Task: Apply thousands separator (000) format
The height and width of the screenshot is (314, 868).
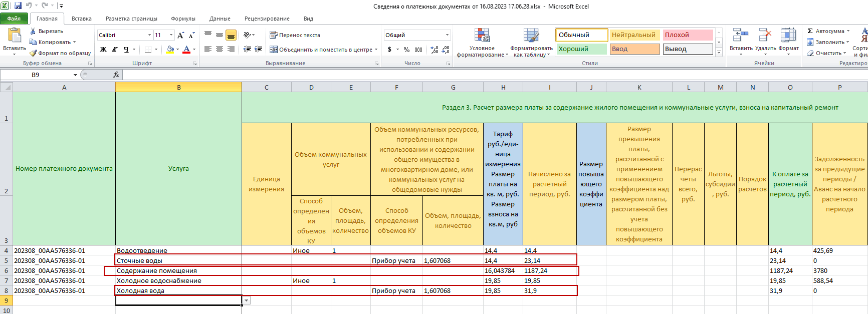Action: pyautogui.click(x=418, y=50)
